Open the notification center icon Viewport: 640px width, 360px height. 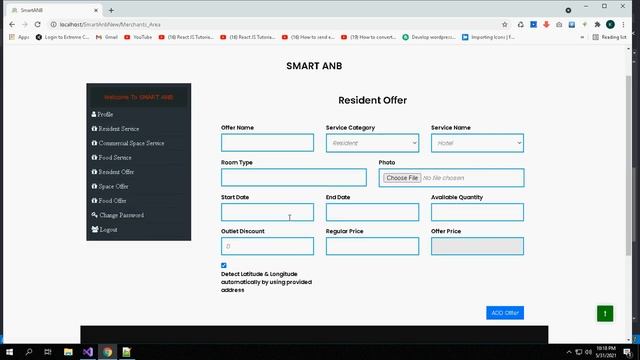[x=627, y=352]
